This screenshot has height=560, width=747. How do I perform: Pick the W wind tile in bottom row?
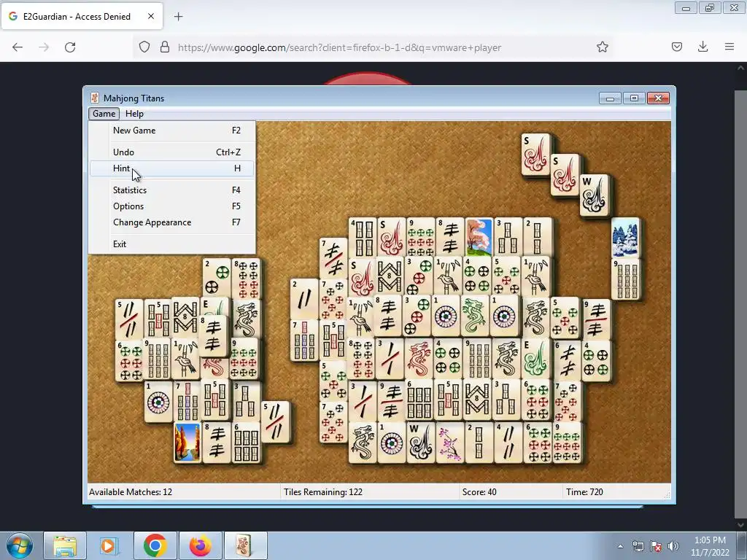click(x=421, y=443)
